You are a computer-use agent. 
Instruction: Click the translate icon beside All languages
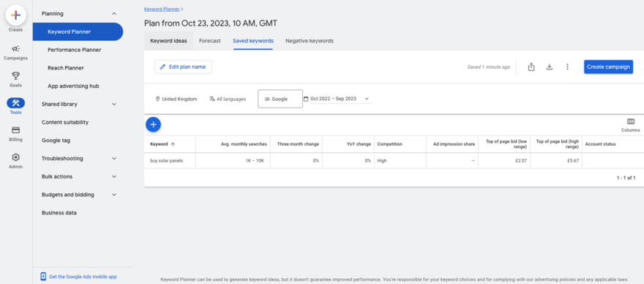tap(212, 99)
